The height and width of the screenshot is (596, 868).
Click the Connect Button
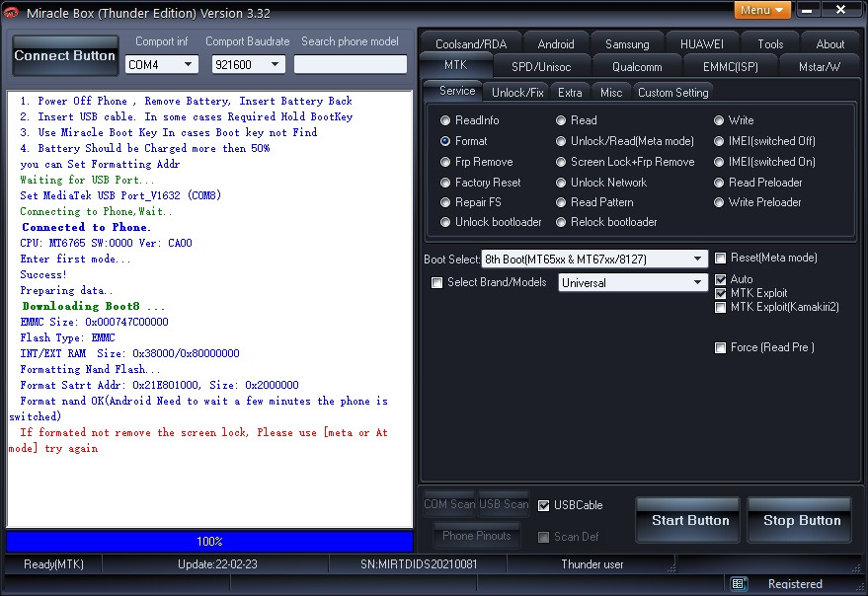pos(65,55)
